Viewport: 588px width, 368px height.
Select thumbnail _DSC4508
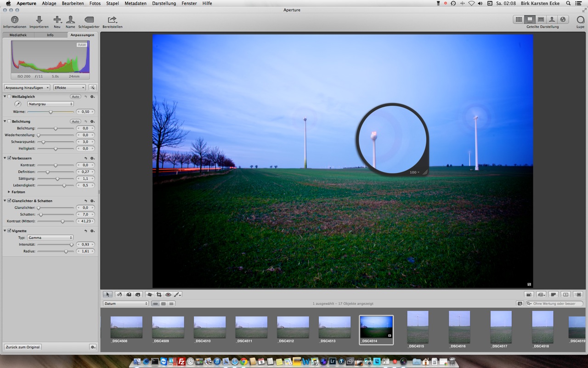tap(126, 327)
